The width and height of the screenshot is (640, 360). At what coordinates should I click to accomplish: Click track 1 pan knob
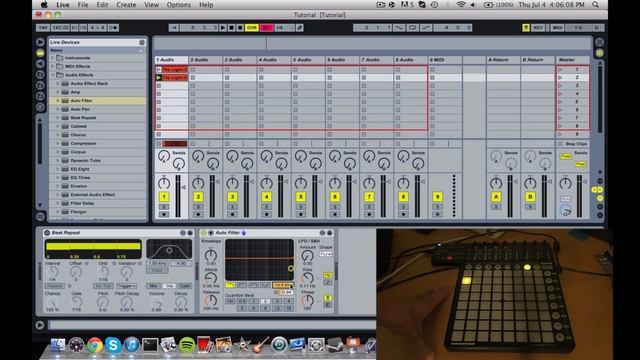tap(164, 183)
